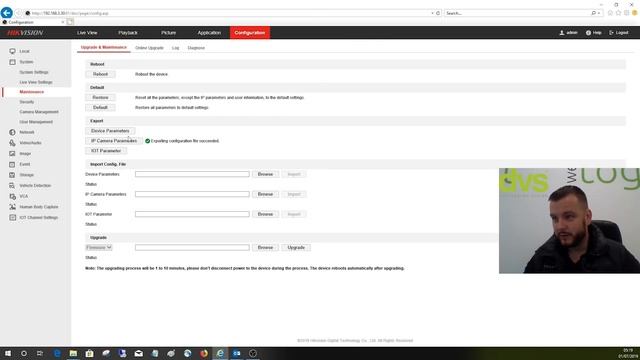
Task: Click the Human Body Capture icon
Action: 12,207
